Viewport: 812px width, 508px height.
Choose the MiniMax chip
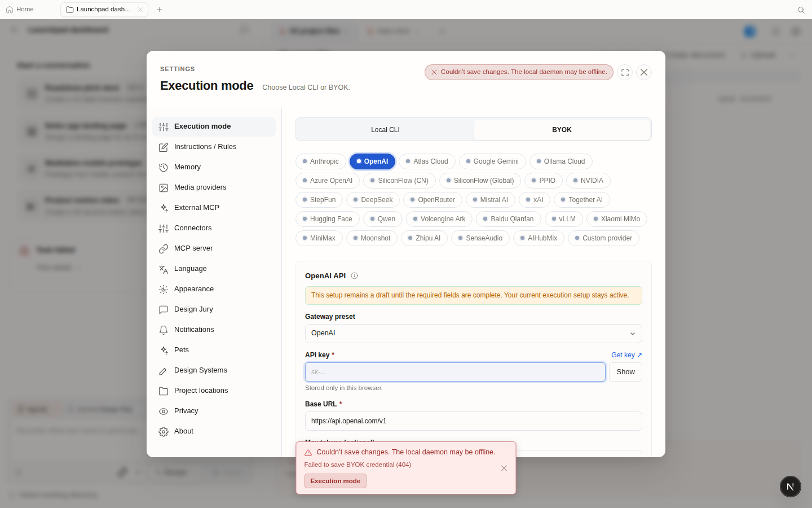[319, 238]
